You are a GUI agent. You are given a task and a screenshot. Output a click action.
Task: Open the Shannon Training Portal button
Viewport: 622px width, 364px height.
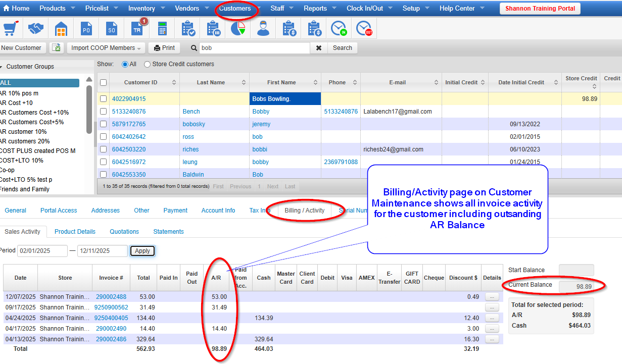pos(540,9)
